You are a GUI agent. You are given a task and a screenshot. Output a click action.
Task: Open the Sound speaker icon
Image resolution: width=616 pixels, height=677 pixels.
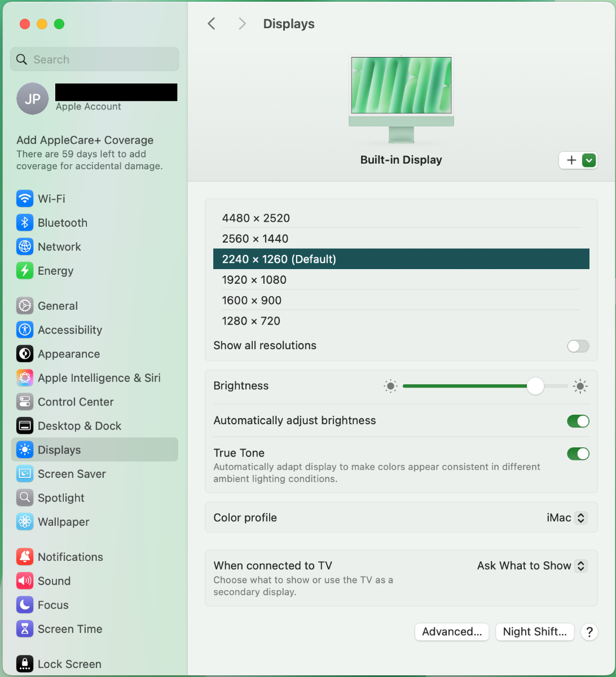[25, 581]
